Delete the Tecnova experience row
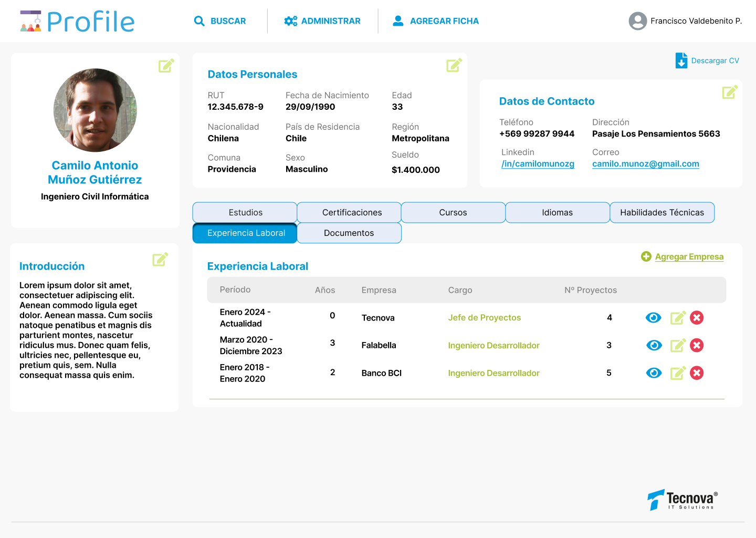756x538 pixels. pyautogui.click(x=697, y=318)
